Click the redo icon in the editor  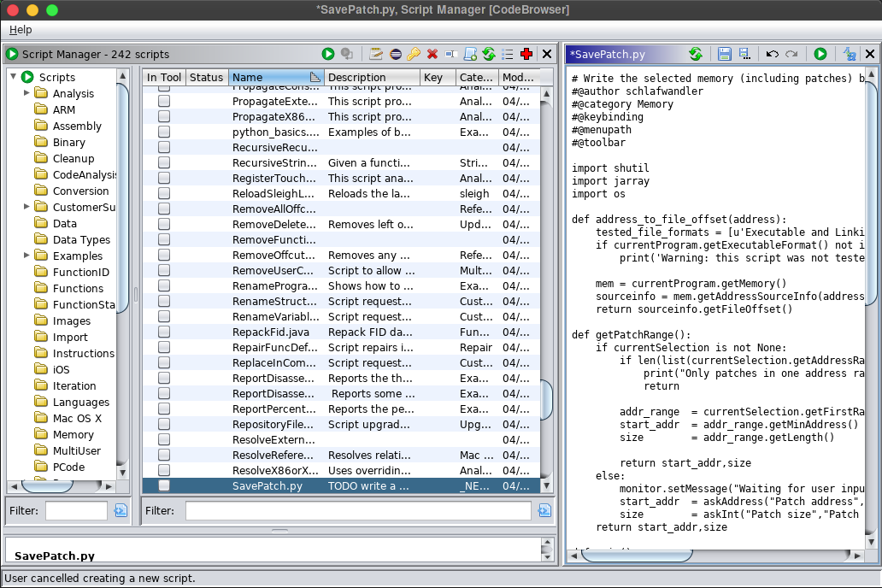tap(791, 54)
